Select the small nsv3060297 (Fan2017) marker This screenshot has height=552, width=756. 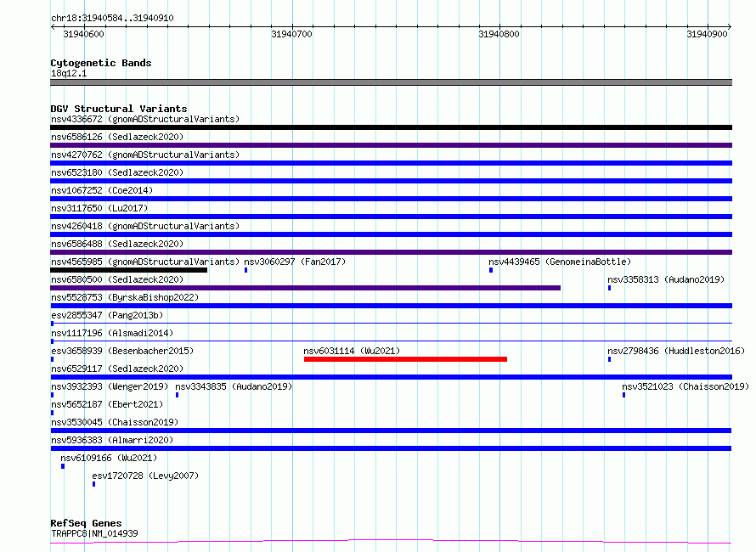pos(245,270)
